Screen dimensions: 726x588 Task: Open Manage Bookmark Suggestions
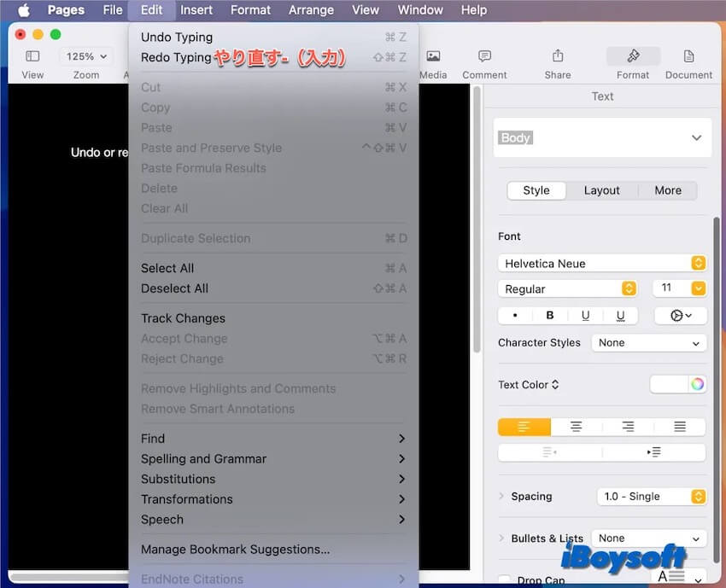(x=235, y=550)
